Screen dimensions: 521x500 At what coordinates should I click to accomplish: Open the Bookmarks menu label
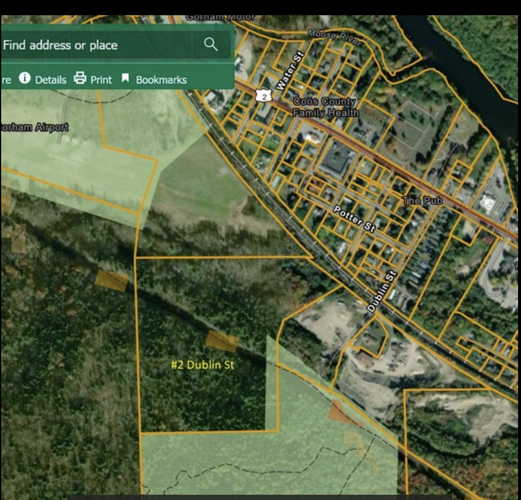click(161, 80)
